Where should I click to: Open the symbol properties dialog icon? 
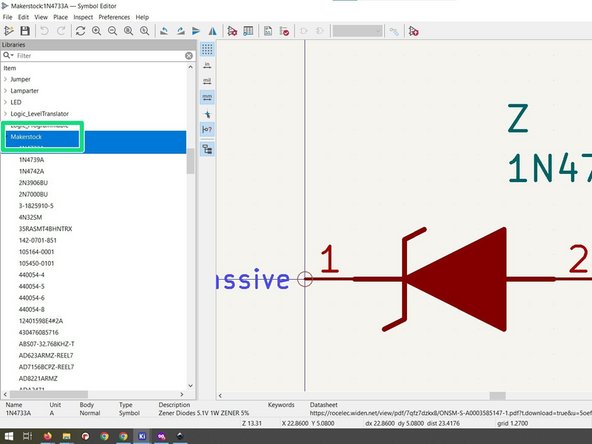(232, 31)
